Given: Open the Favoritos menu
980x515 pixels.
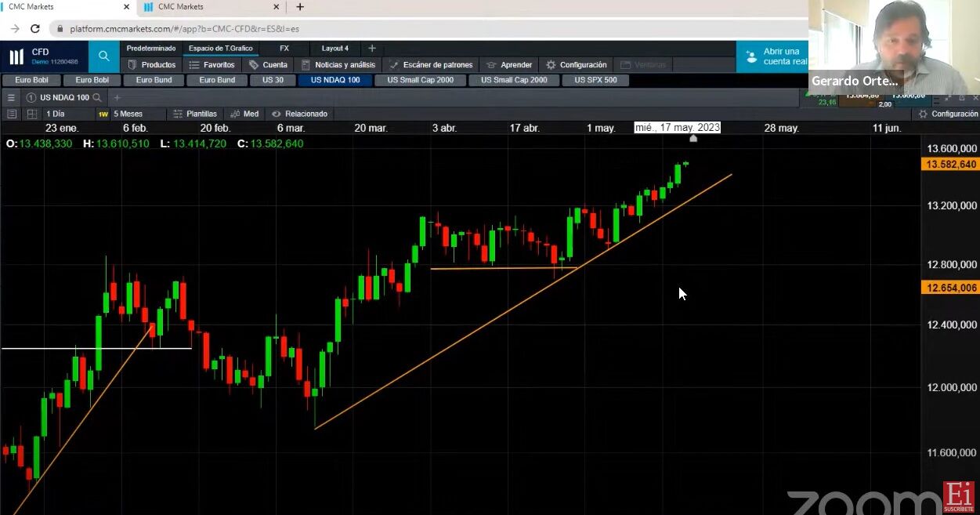Looking at the screenshot, I should 212,64.
